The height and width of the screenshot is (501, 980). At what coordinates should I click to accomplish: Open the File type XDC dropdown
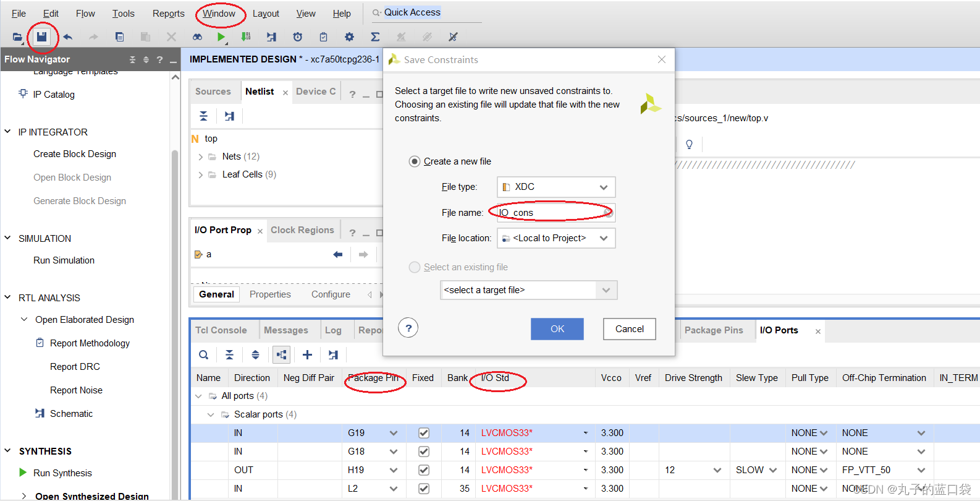click(x=556, y=187)
